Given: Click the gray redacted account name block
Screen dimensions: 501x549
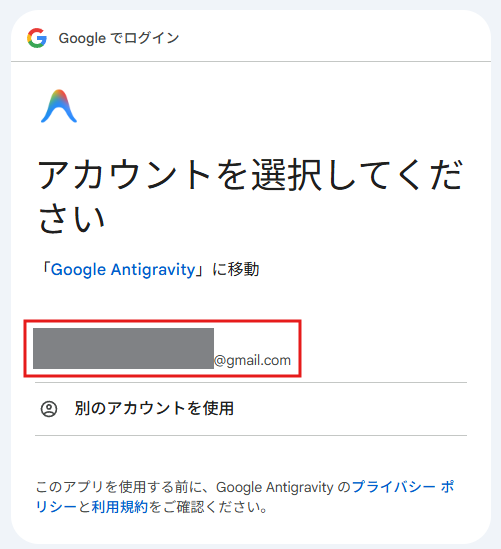Looking at the screenshot, I should [x=123, y=348].
